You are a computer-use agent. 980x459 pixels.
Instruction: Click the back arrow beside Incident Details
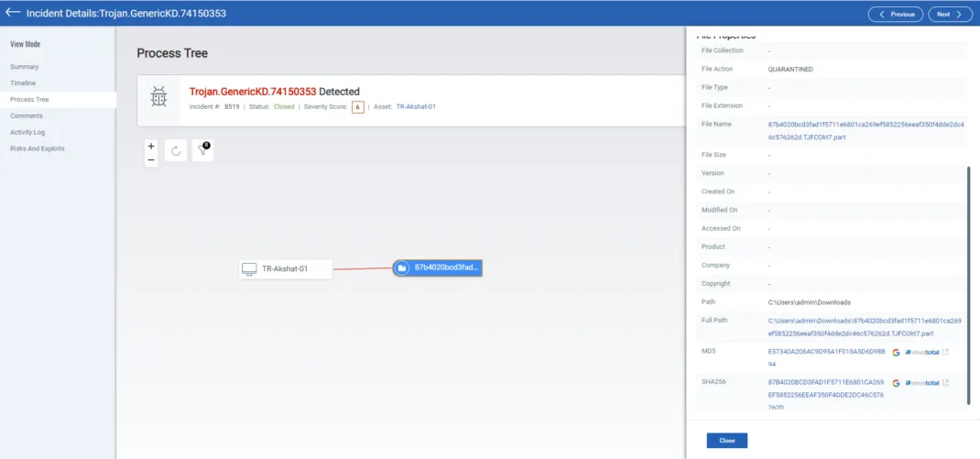(13, 13)
